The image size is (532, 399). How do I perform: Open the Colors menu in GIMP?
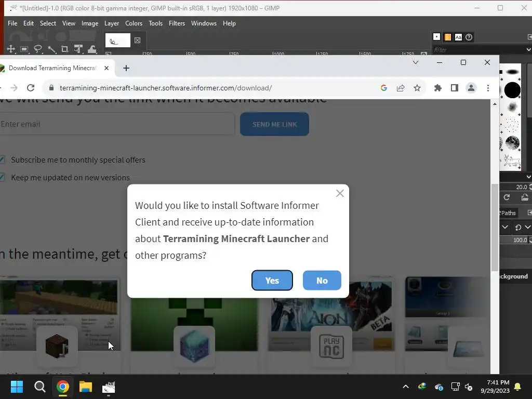pos(134,23)
